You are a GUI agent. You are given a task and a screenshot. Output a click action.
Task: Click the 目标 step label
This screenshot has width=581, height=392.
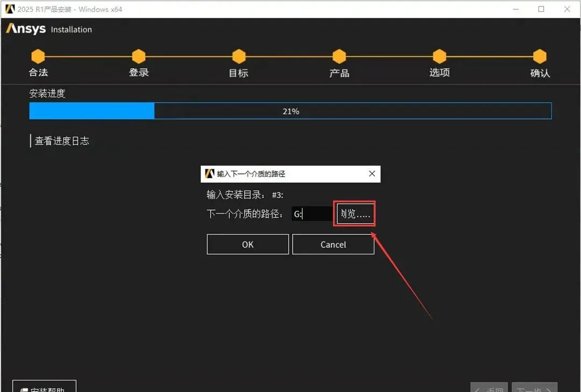[x=238, y=73]
